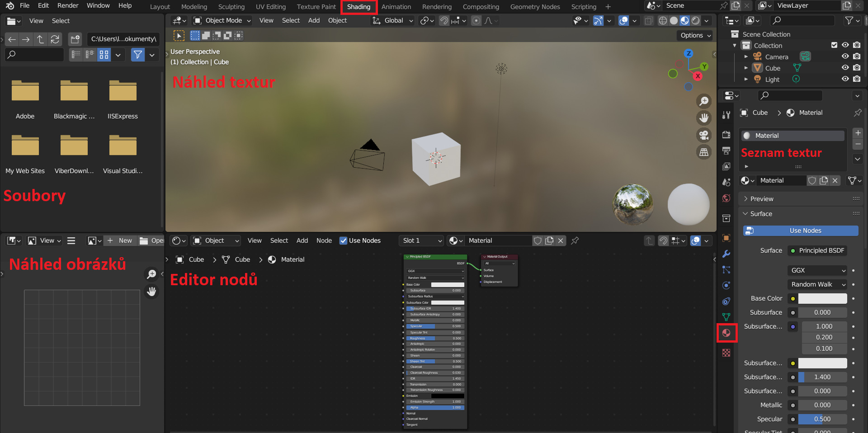Screen dimensions: 868x433
Task: Select the box select tool in viewport
Action: [195, 35]
